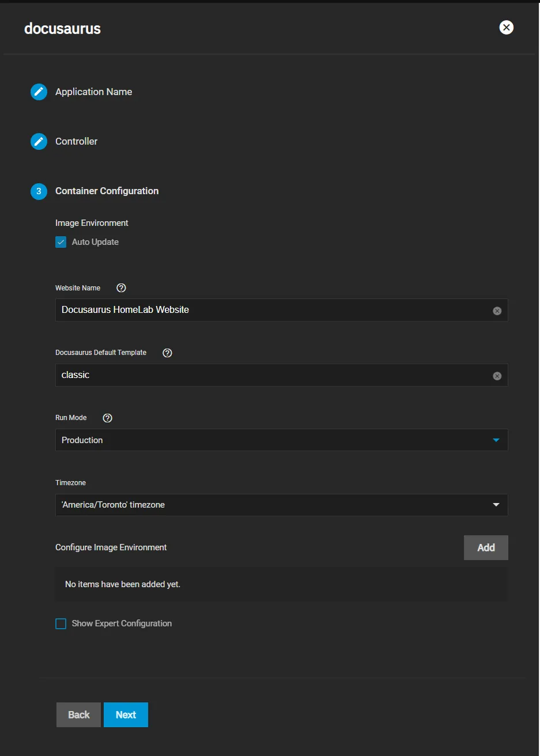This screenshot has height=756, width=540.
Task: Close the docusaurus dialog with the X icon
Action: click(506, 27)
